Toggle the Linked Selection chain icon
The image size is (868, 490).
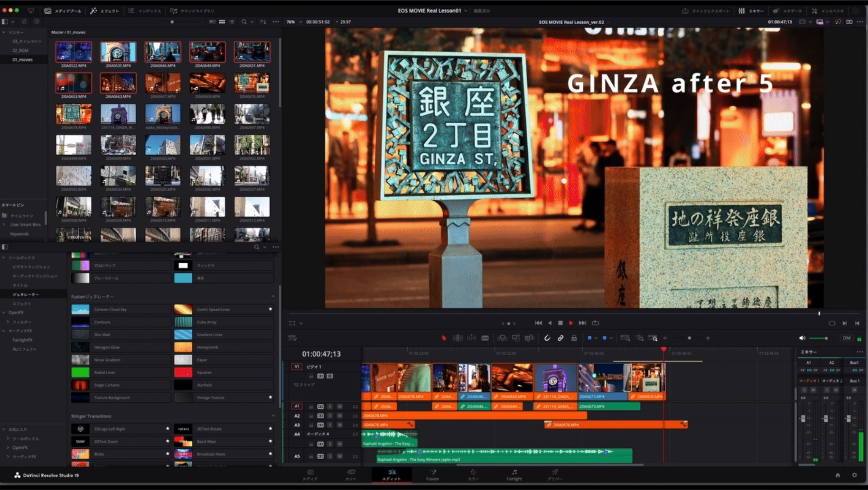560,338
